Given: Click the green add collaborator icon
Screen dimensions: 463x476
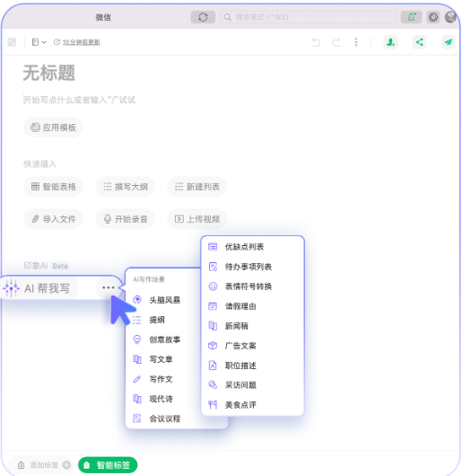Looking at the screenshot, I should (x=390, y=42).
